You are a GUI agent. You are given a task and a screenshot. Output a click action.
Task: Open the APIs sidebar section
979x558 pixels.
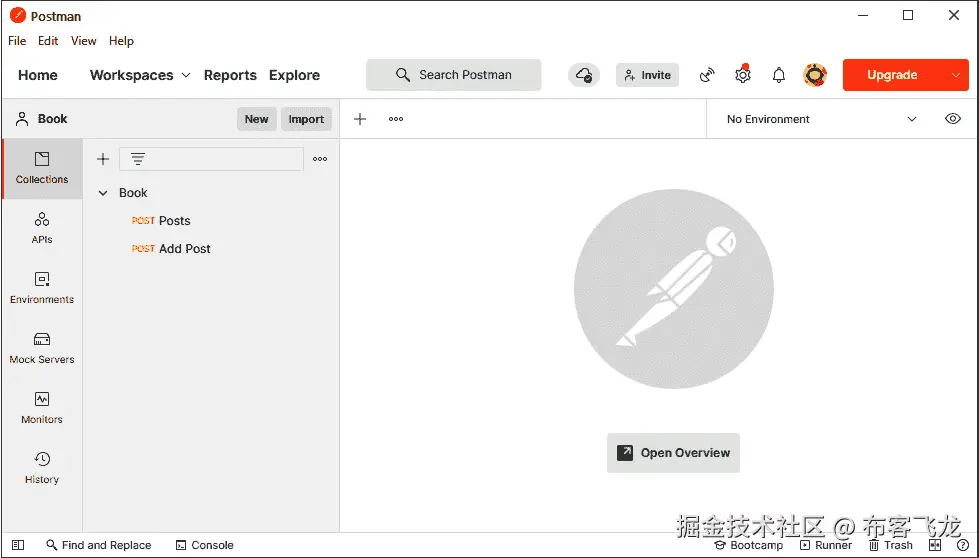(42, 228)
